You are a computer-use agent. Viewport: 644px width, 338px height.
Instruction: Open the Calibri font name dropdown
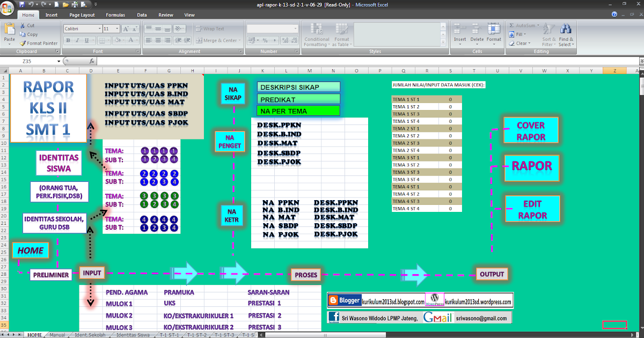[99, 28]
